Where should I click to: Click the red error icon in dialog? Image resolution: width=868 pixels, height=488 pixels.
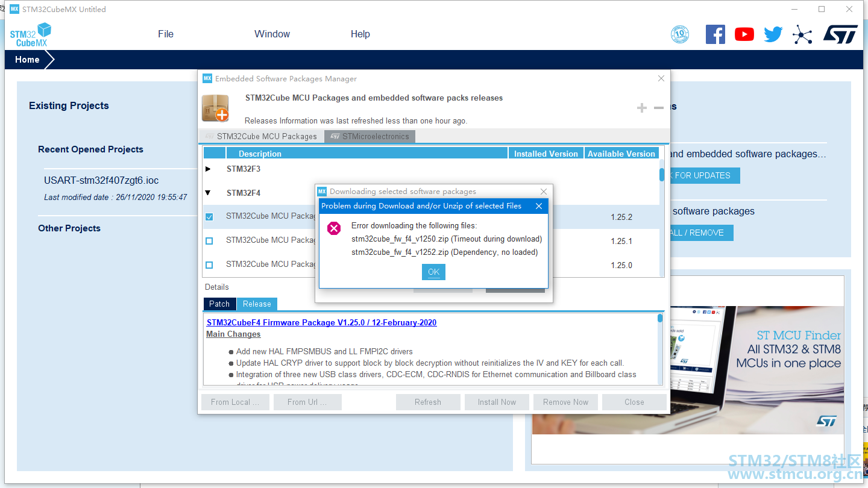[x=334, y=228]
